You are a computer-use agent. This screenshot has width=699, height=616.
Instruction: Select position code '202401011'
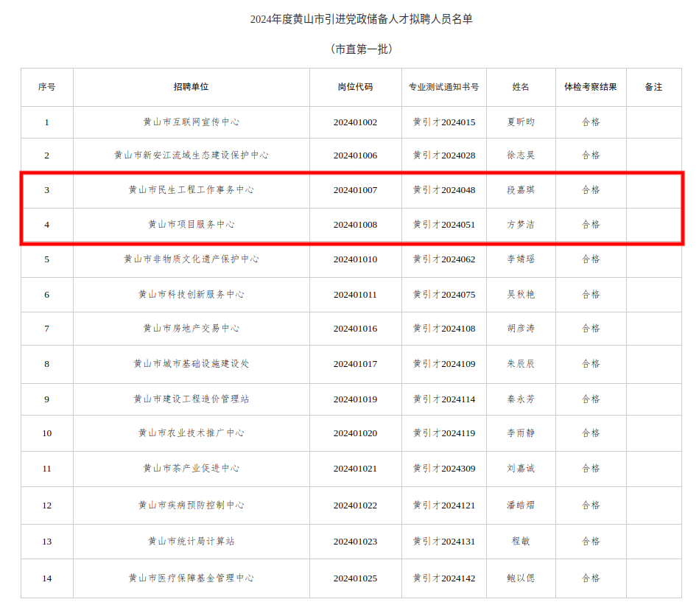click(355, 295)
